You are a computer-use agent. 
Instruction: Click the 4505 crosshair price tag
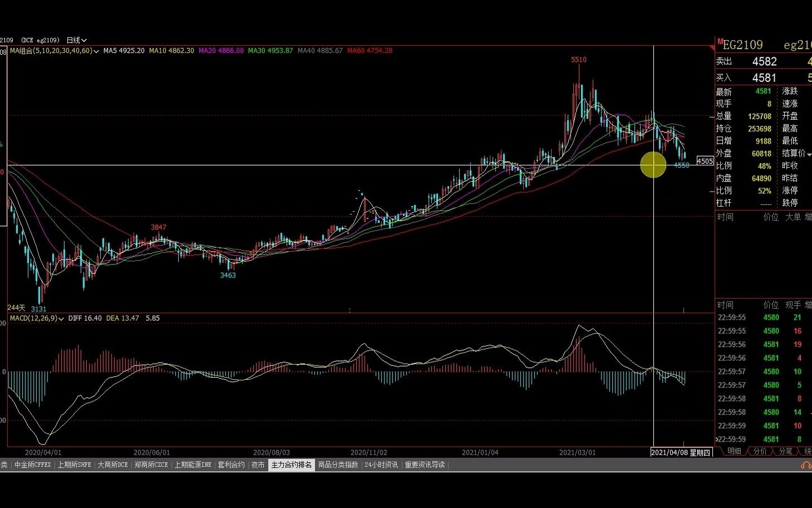click(705, 161)
